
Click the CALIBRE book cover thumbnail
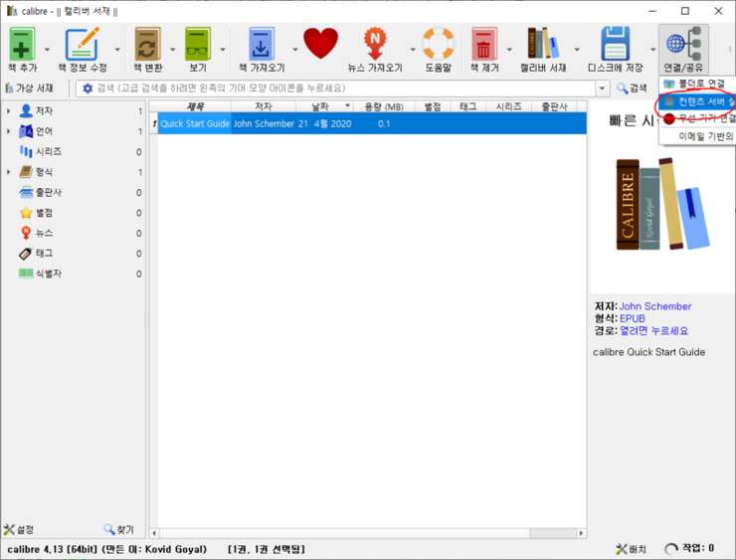coord(662,204)
